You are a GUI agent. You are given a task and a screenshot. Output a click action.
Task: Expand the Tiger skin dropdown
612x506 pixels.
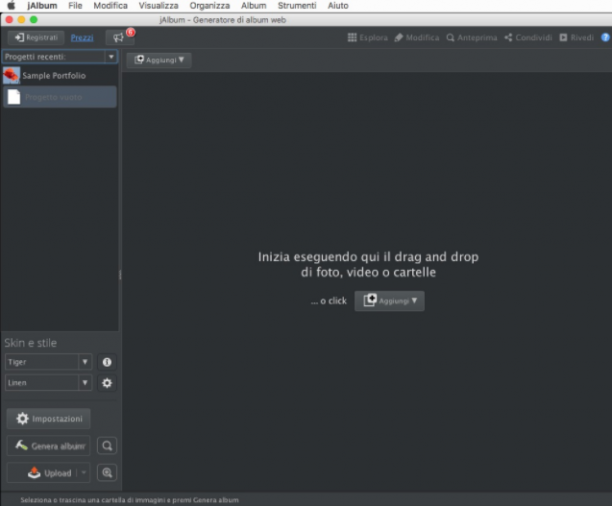point(85,362)
